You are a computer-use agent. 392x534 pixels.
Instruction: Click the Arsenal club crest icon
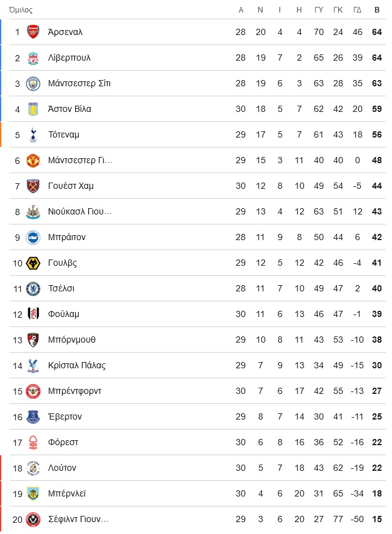point(33,32)
